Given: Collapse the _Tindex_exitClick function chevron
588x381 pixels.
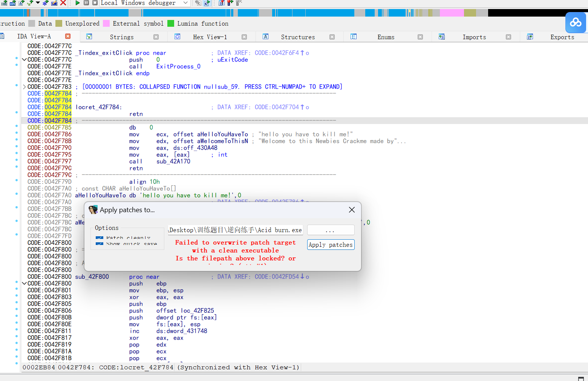Looking at the screenshot, I should [x=24, y=60].
